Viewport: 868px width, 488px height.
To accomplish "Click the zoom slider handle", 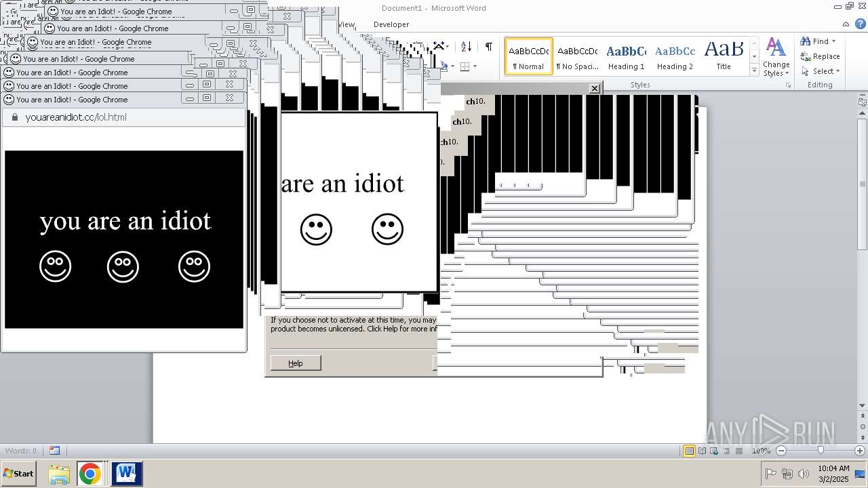I will click(821, 451).
